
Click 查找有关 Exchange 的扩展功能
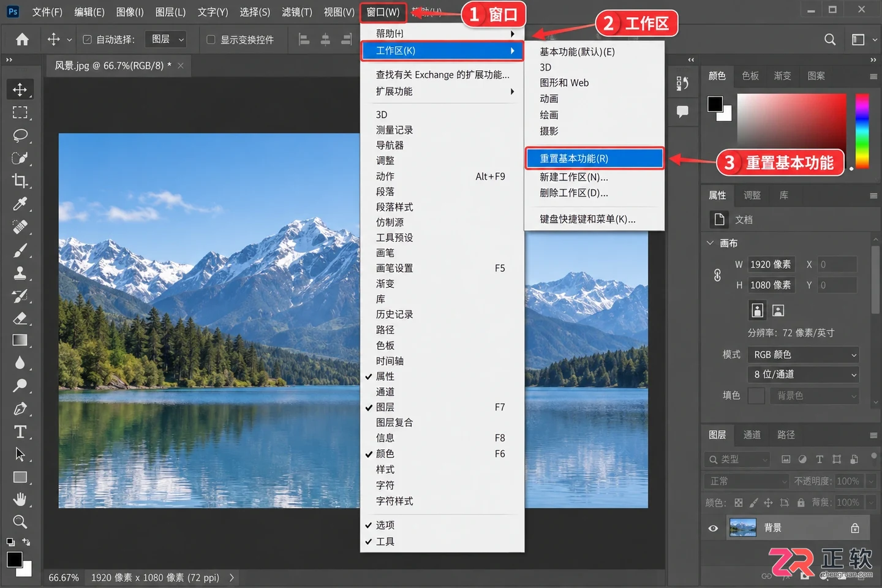pyautogui.click(x=442, y=75)
